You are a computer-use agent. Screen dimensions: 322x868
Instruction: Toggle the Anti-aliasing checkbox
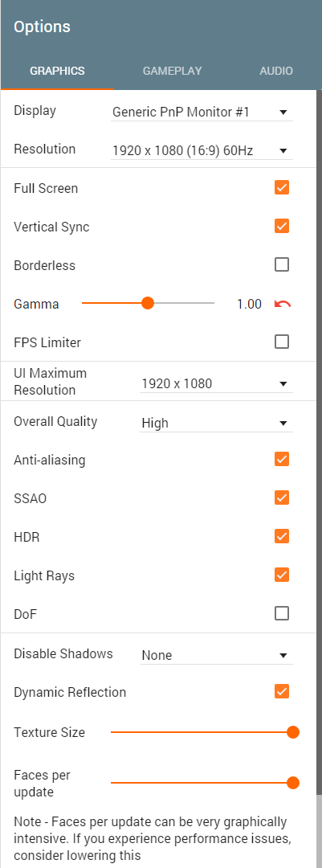tap(282, 460)
